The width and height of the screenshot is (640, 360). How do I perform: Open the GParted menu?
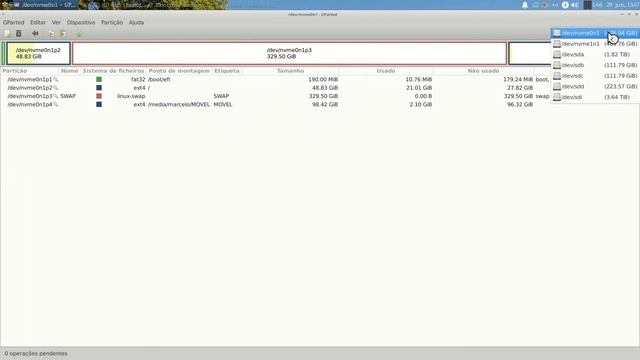[x=13, y=22]
